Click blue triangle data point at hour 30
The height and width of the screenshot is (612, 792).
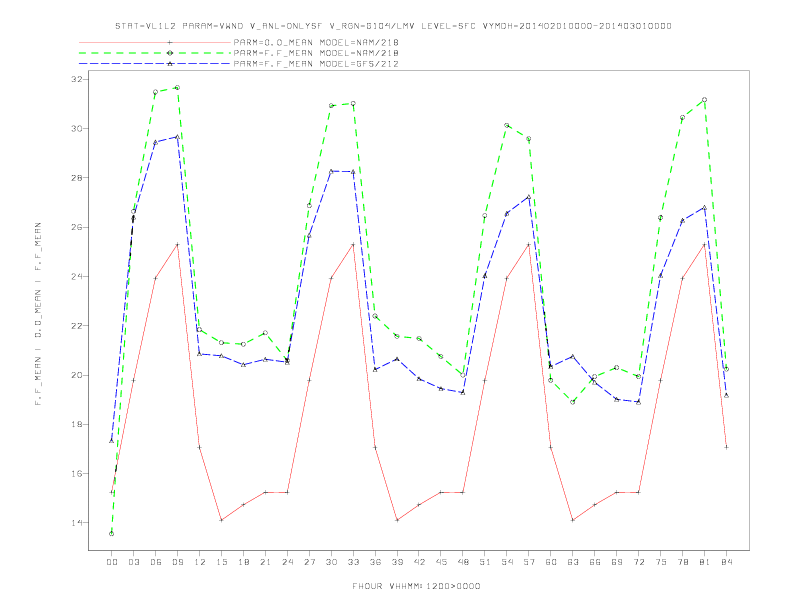tap(331, 171)
